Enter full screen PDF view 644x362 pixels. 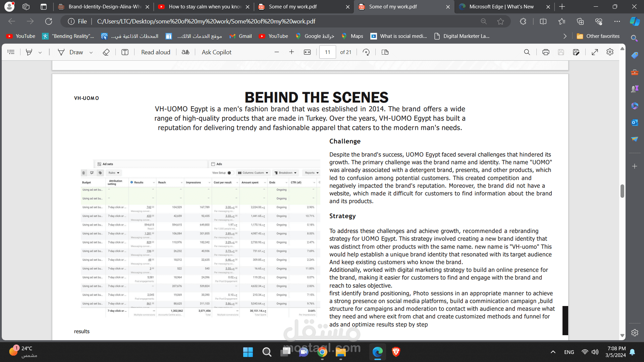[x=595, y=52]
